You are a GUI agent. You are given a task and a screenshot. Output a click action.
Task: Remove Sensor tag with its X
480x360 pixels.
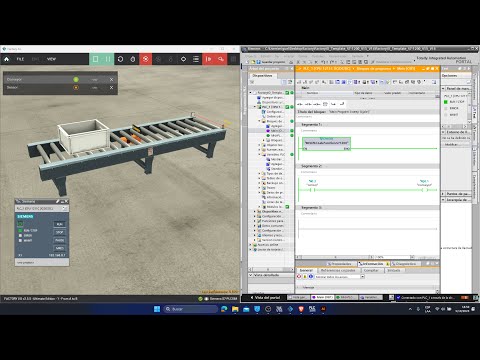point(111,87)
